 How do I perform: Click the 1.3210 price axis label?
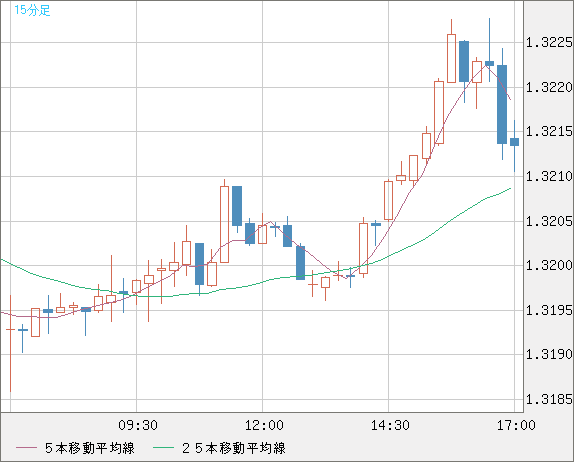click(549, 176)
